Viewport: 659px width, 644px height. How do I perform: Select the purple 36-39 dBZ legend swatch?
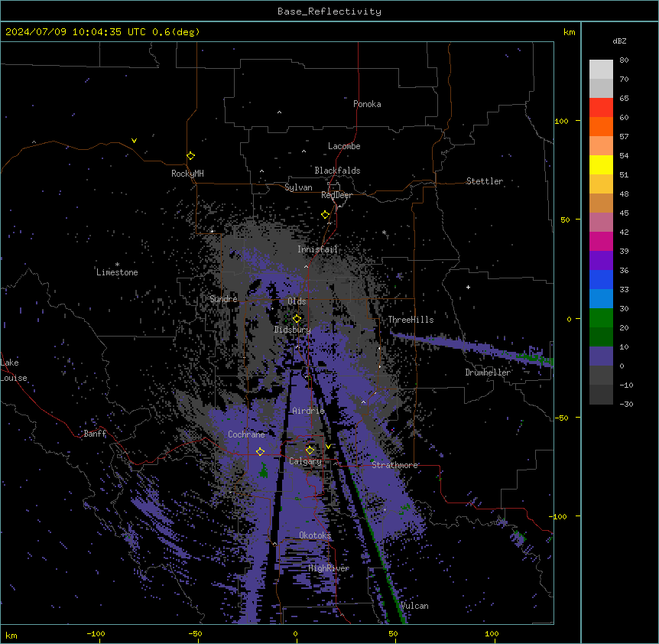pyautogui.click(x=601, y=261)
